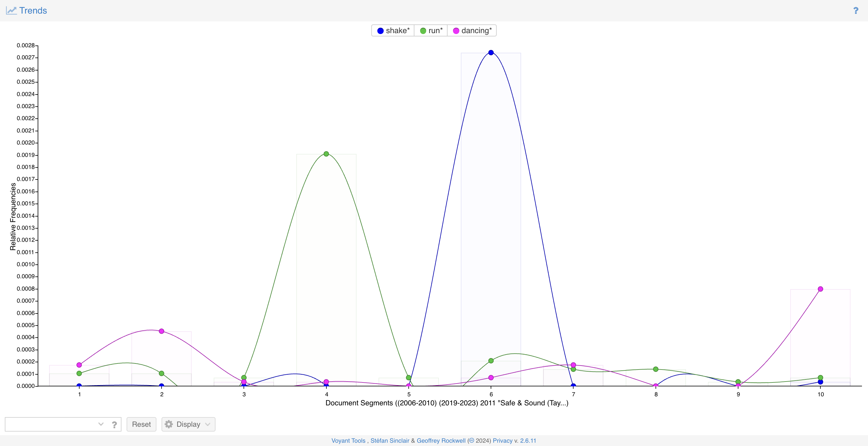Expand the term search combo box arrow
Viewport: 868px width, 446px height.
click(x=101, y=424)
